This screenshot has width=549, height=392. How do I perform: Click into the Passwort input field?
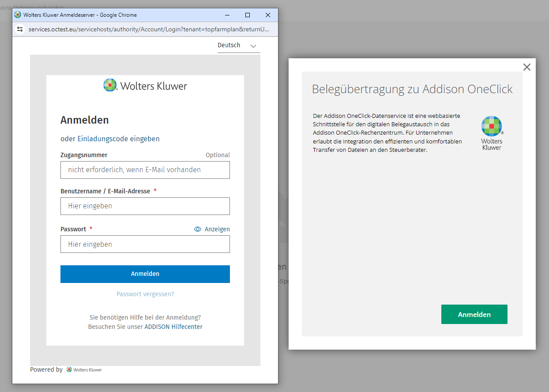[145, 244]
